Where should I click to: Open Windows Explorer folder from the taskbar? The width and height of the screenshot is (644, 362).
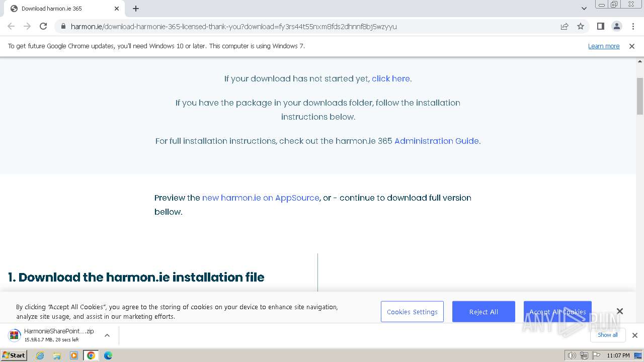pos(57,355)
